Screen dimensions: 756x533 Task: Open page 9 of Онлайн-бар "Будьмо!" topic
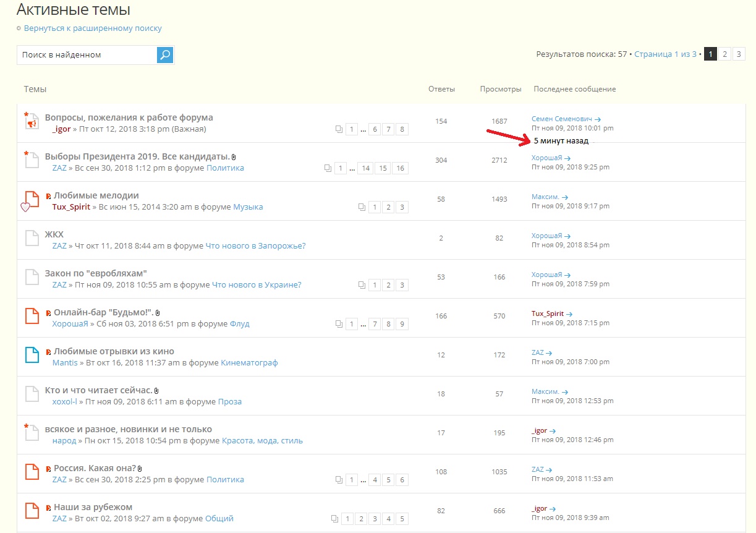pyautogui.click(x=401, y=324)
